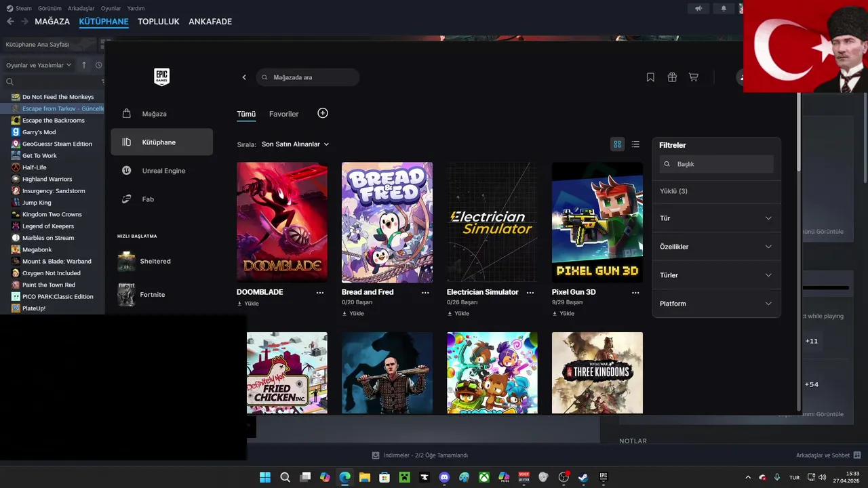Open the Epic gift box icon
This screenshot has height=488, width=868.
(x=672, y=77)
